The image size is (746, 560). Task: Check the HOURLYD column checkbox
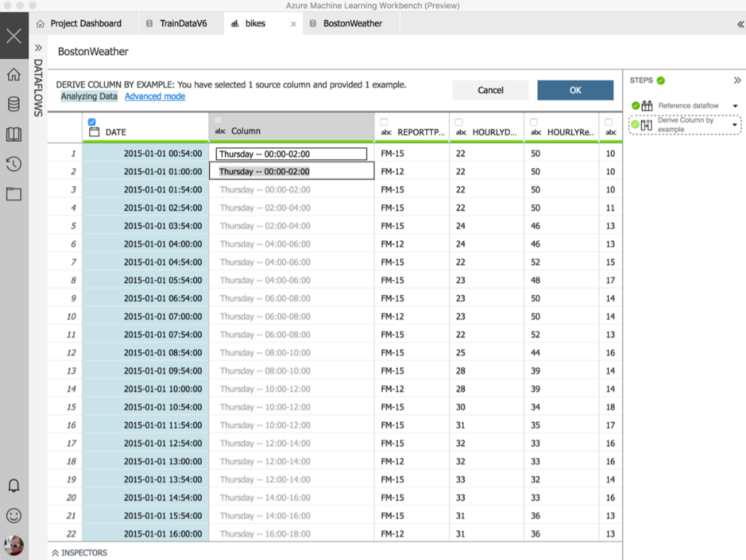click(459, 122)
